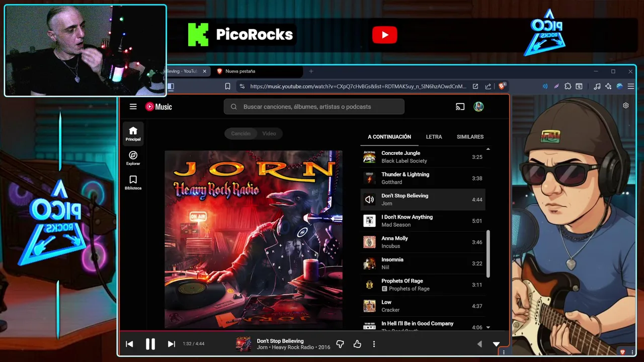The image size is (644, 362).
Task: Click the Concrete Jungle album thumbnail
Action: [369, 157]
